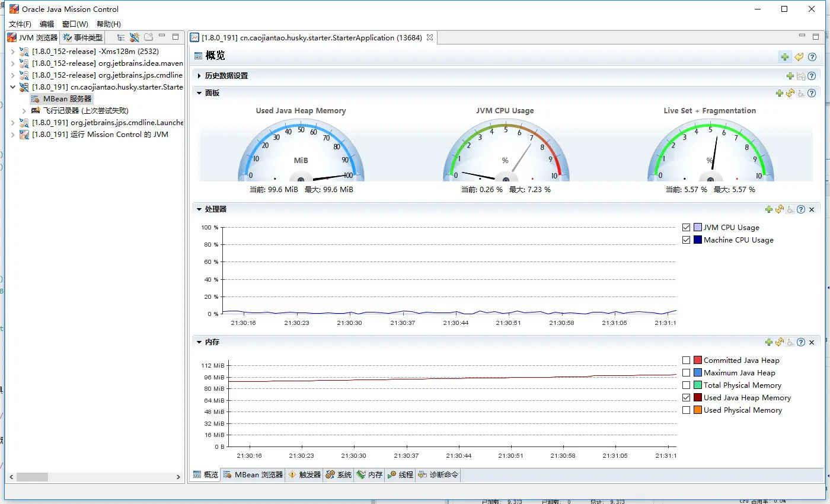Expand the 历史数据设置 section
The height and width of the screenshot is (504, 830).
pos(200,76)
